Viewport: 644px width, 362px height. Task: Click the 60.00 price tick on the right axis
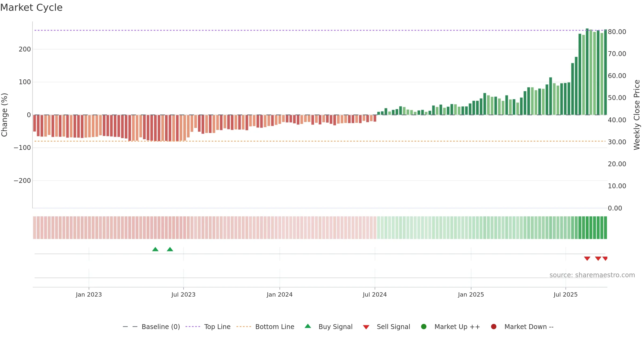pyautogui.click(x=617, y=76)
